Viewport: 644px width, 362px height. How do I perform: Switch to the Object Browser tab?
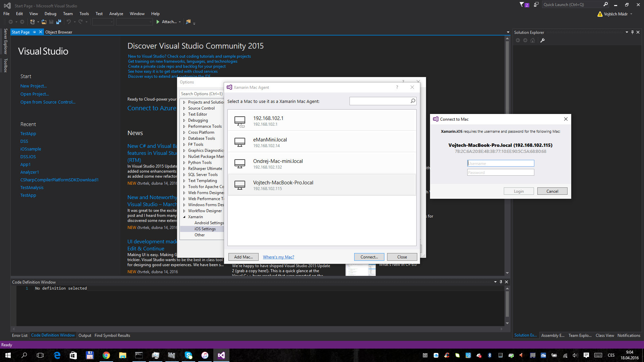[x=59, y=32]
